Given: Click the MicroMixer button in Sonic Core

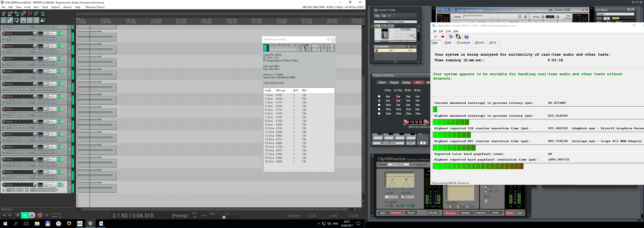Looking at the screenshot, I should pyautogui.click(x=389, y=143).
